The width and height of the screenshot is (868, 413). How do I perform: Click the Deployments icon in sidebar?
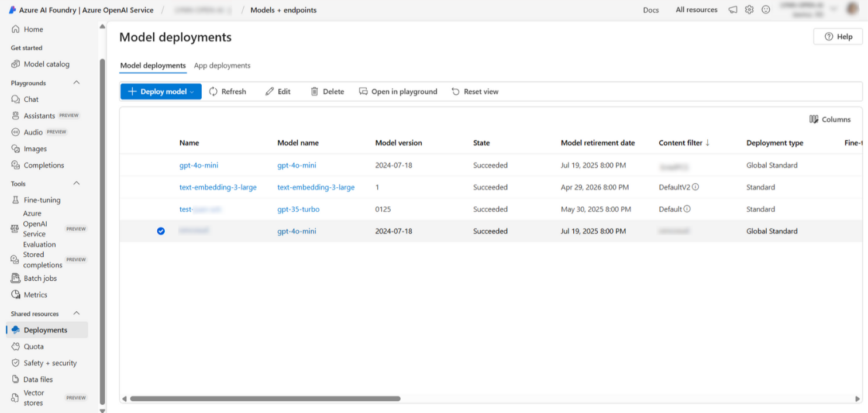(16, 330)
